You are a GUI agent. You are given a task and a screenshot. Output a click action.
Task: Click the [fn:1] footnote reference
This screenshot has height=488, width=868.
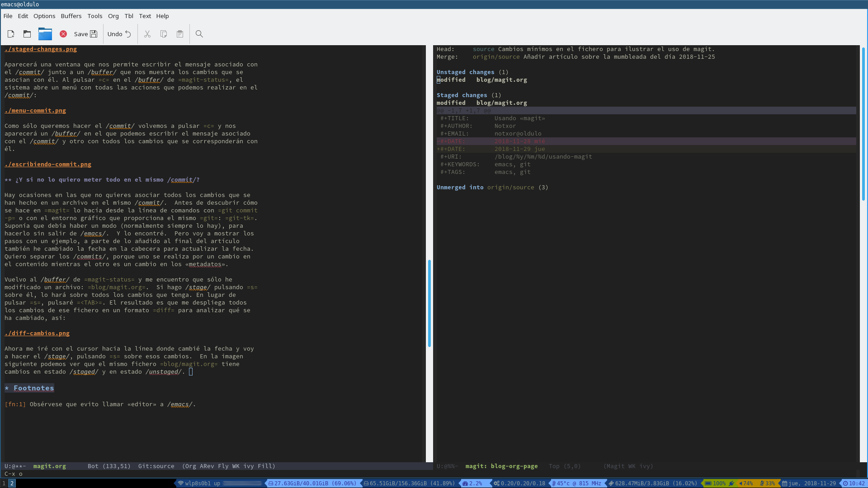click(15, 404)
